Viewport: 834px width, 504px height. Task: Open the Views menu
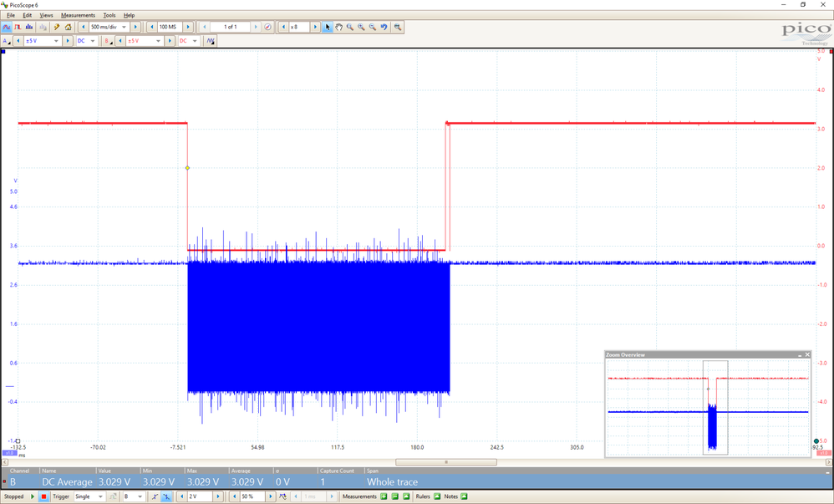tap(46, 15)
